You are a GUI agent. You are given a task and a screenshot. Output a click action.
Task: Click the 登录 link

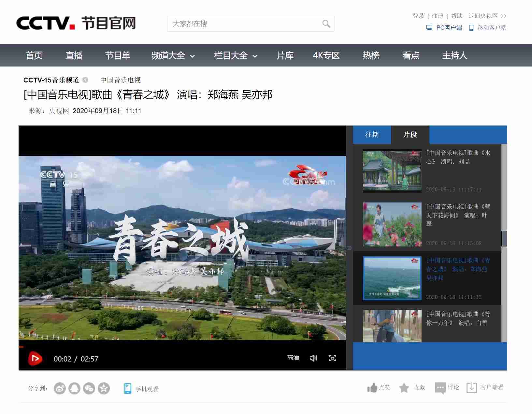[418, 16]
